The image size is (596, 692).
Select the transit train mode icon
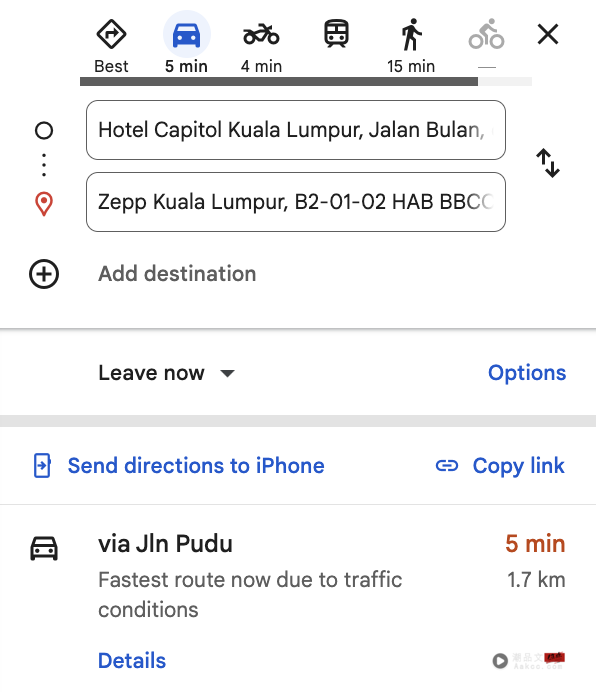coord(336,34)
